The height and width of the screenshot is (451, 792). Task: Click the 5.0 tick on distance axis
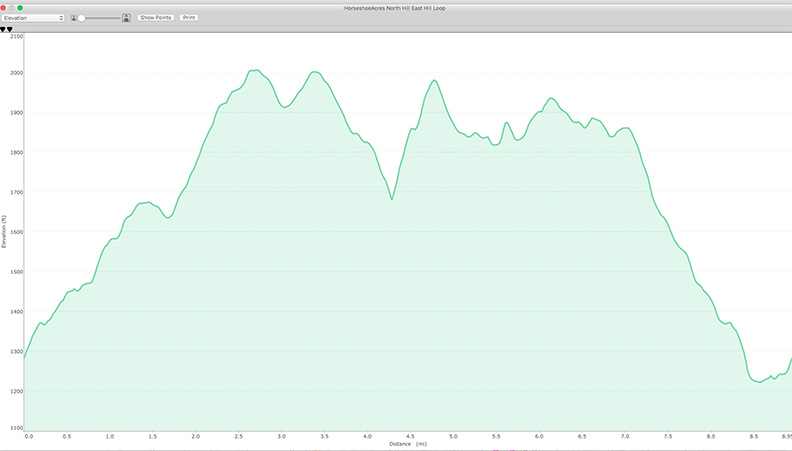click(x=454, y=436)
